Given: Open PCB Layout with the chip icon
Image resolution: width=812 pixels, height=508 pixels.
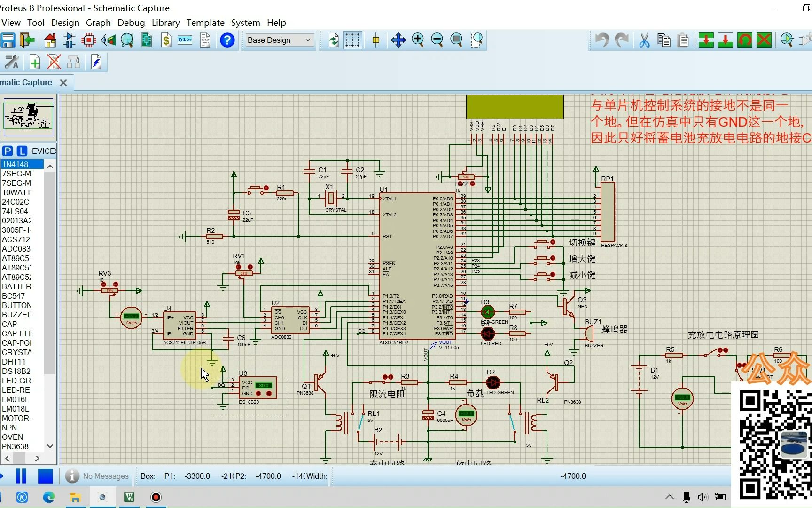Looking at the screenshot, I should pos(88,40).
